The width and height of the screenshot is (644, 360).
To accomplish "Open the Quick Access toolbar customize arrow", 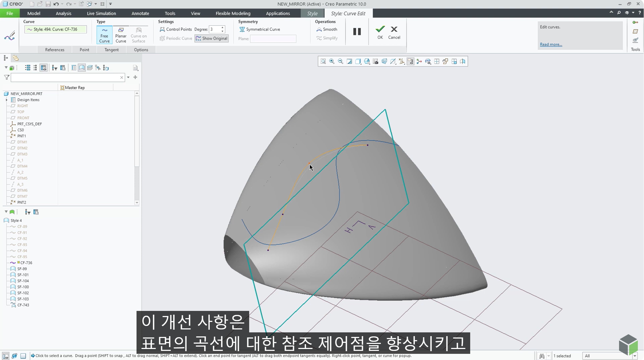I will pyautogui.click(x=111, y=4).
